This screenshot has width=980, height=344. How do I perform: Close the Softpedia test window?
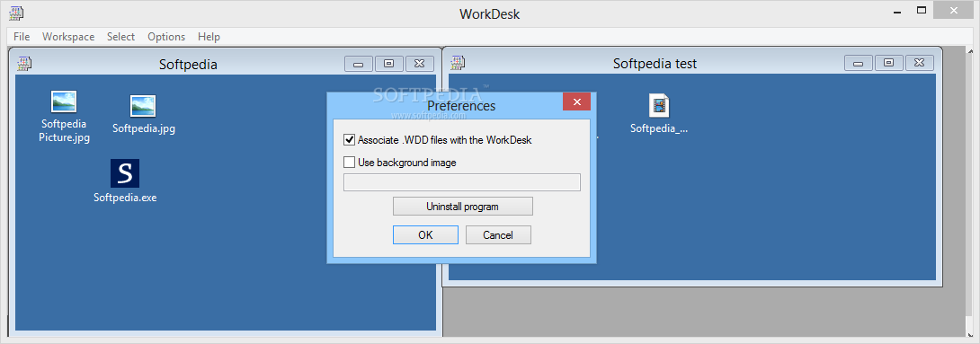[x=920, y=63]
